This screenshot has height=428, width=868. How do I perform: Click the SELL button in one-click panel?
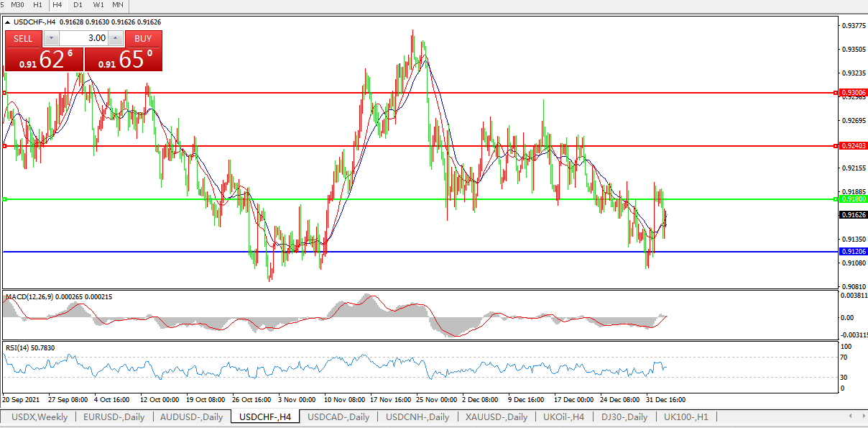[x=23, y=38]
